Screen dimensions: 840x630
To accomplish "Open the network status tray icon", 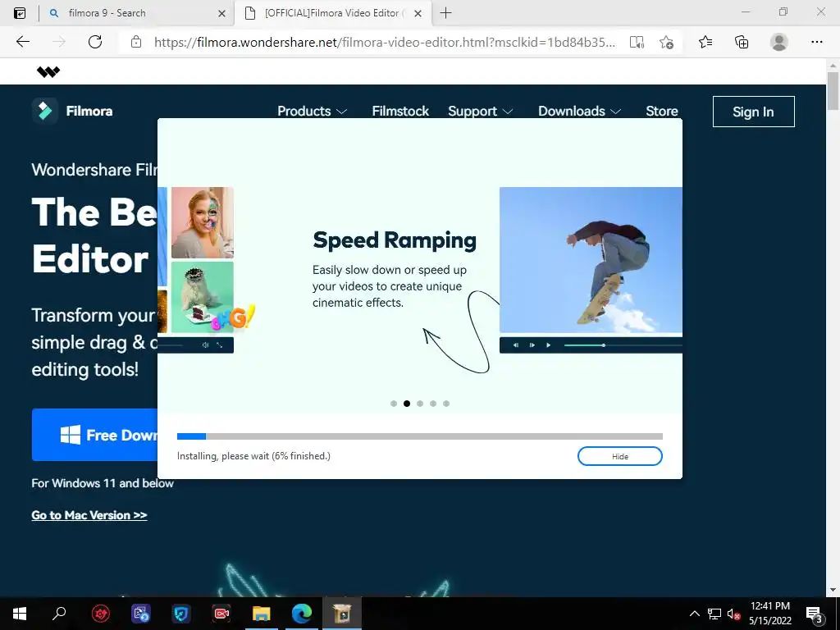I will click(x=714, y=614).
